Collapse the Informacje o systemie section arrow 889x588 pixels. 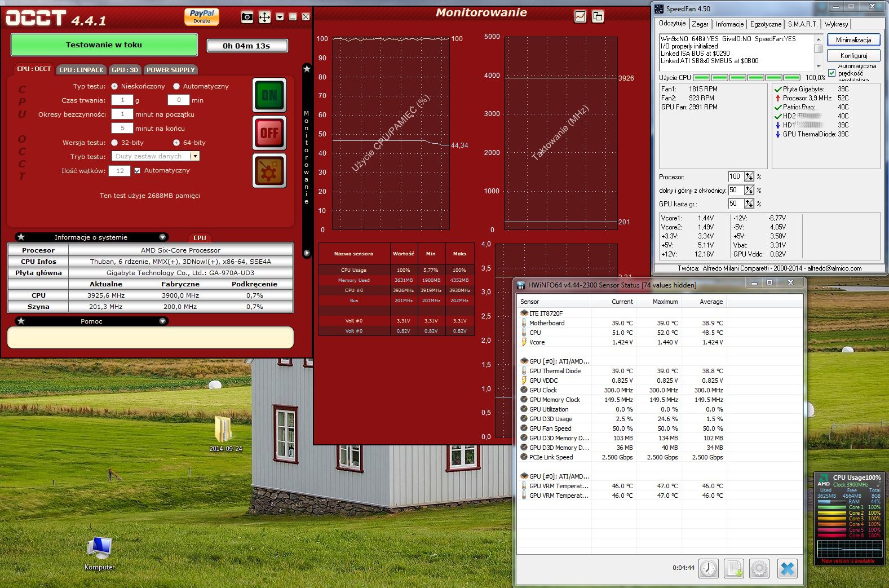[162, 237]
